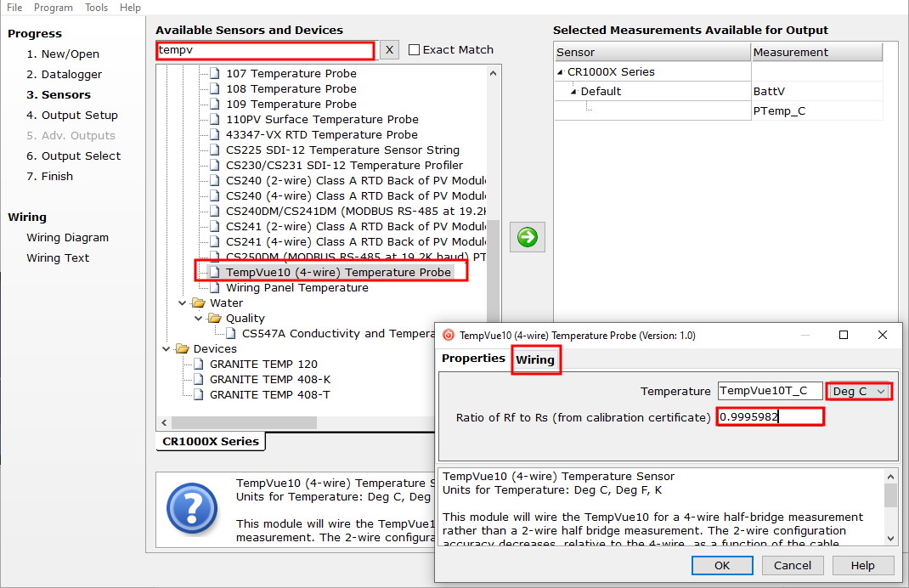
Task: Click the Quality folder icon
Action: point(214,319)
